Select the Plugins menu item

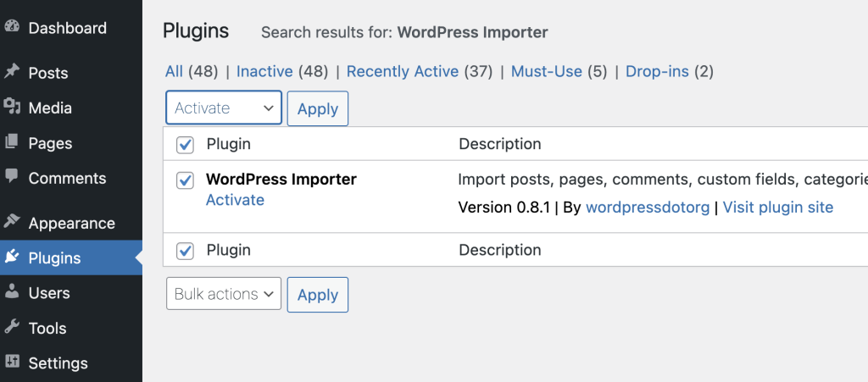coord(71,257)
